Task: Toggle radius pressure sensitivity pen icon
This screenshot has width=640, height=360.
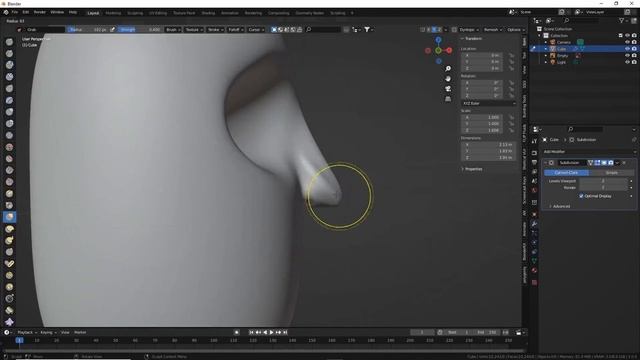Action: (x=113, y=29)
